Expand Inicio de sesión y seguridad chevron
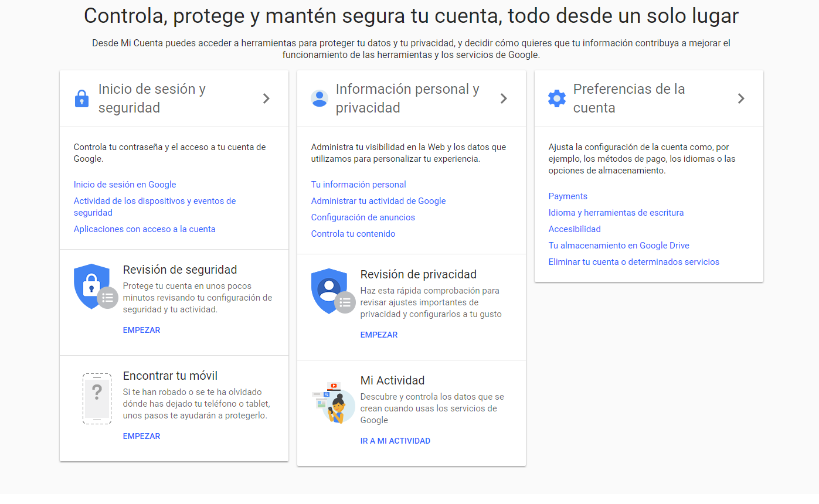The height and width of the screenshot is (504, 819). (266, 98)
